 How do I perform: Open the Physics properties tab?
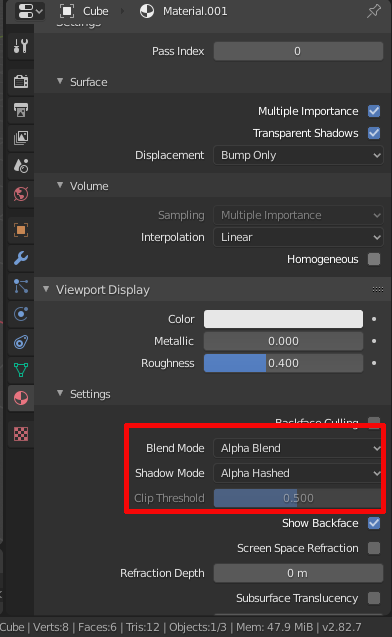(21, 314)
